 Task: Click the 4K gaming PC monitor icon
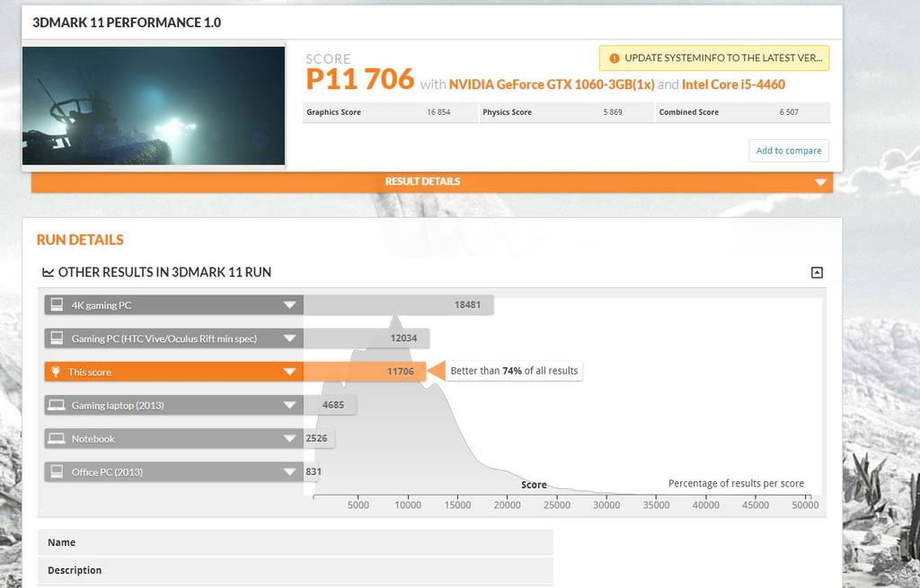click(x=57, y=305)
